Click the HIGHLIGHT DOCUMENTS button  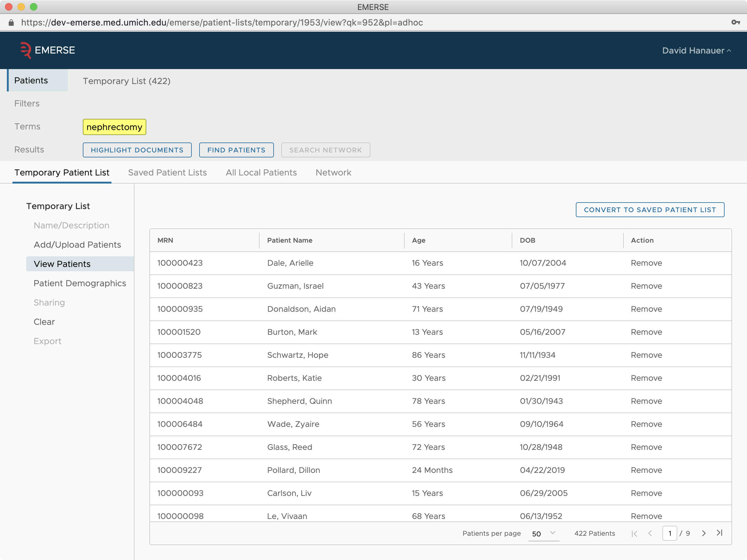[137, 150]
